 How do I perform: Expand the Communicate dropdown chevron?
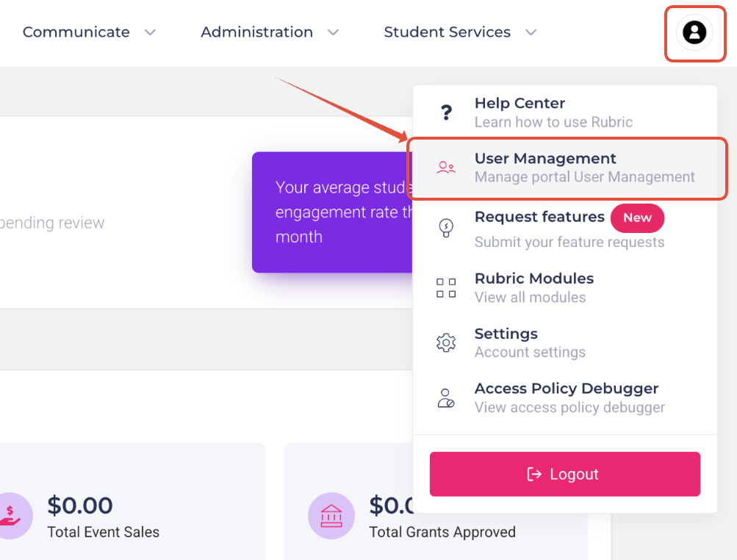tap(150, 32)
